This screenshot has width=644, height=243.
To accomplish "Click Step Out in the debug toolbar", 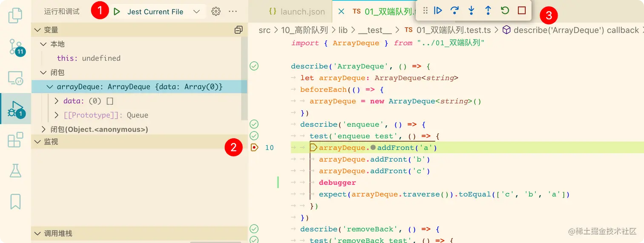I will [488, 11].
